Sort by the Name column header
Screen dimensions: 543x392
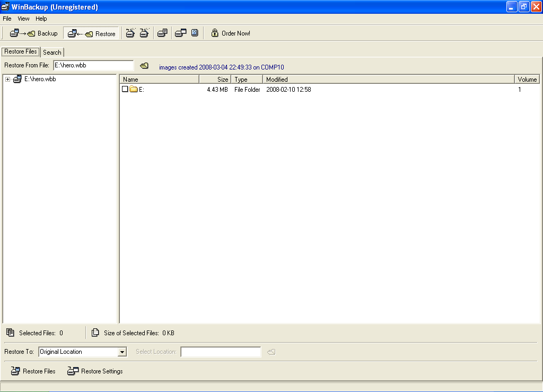pyautogui.click(x=159, y=79)
